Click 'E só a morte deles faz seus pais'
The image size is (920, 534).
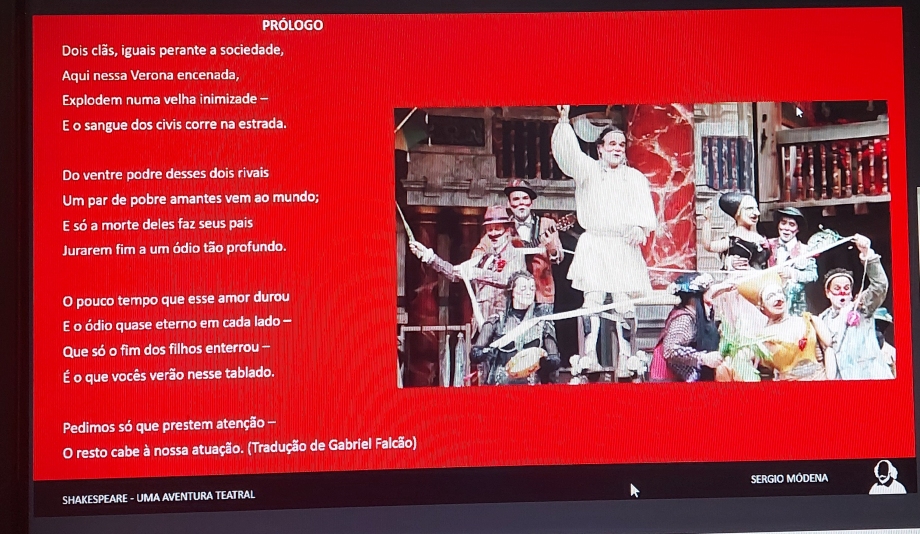(157, 223)
